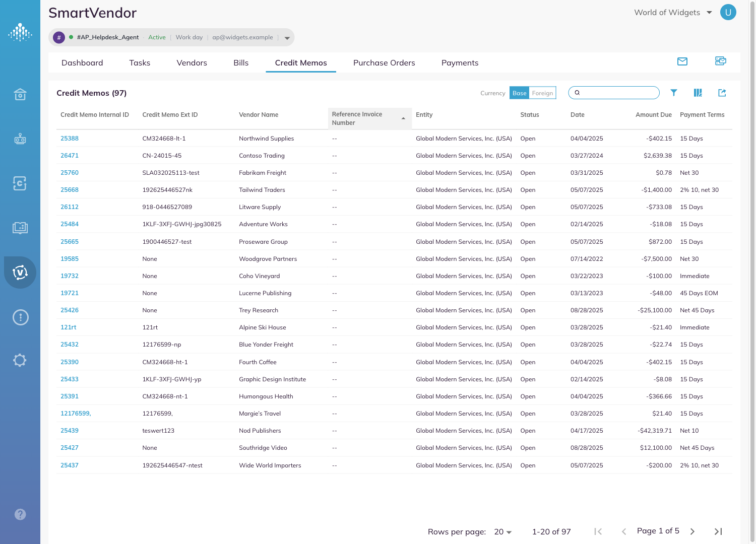Viewport: 756px width, 544px height.
Task: Open credit memo 121rt link
Action: click(x=69, y=327)
